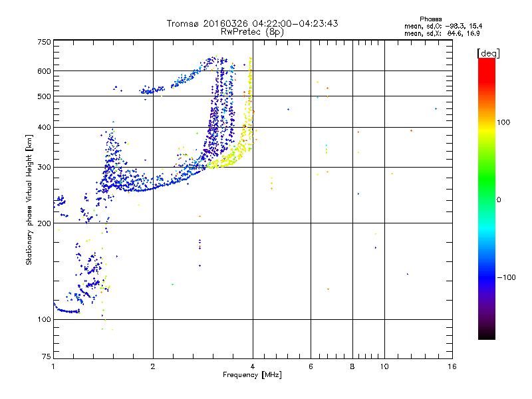Pick the yellow band near colorbar 100
This screenshot has width=532, height=399.
coord(486,122)
